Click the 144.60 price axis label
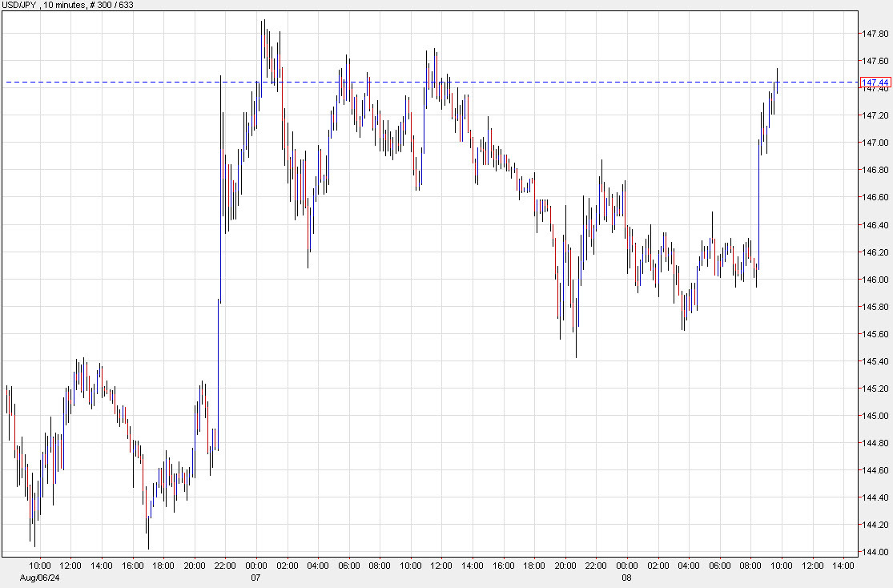The height and width of the screenshot is (588, 893). tap(874, 470)
